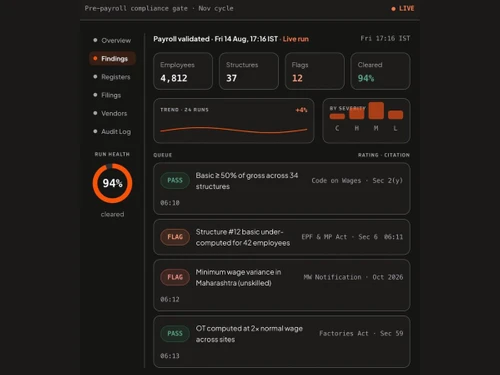Screen dimensions: 500x375
Task: Select the Findings sidebar item
Action: [x=112, y=59]
